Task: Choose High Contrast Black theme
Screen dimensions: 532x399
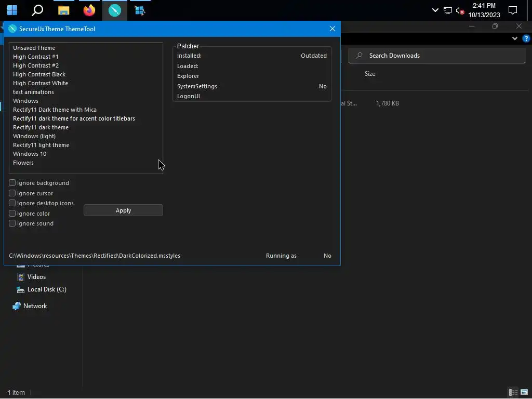Action: coord(39,74)
